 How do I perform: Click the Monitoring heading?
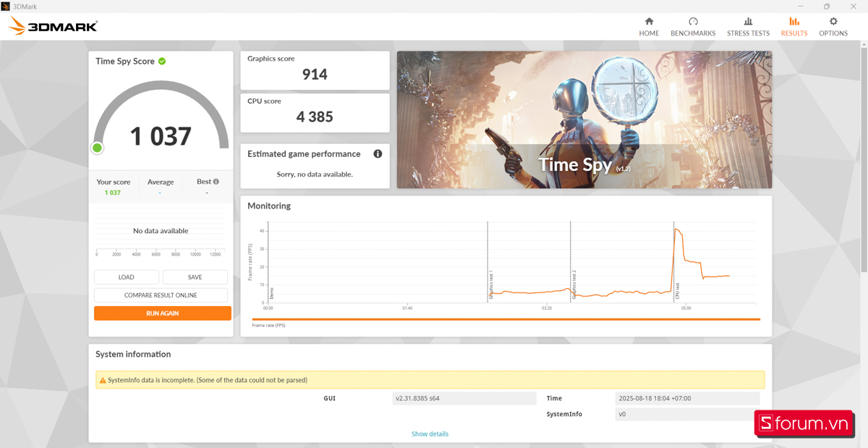[x=269, y=206]
